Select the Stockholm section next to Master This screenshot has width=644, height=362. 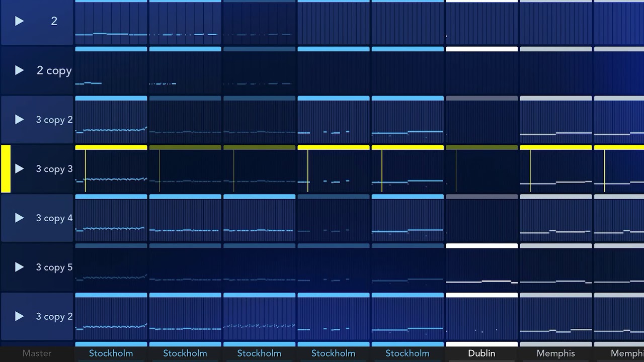pyautogui.click(x=111, y=353)
